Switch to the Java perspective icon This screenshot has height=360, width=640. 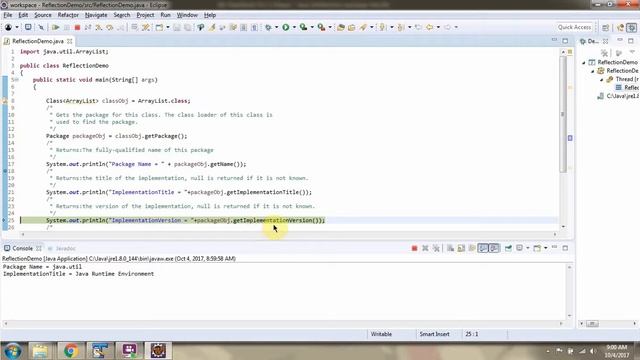(x=621, y=27)
